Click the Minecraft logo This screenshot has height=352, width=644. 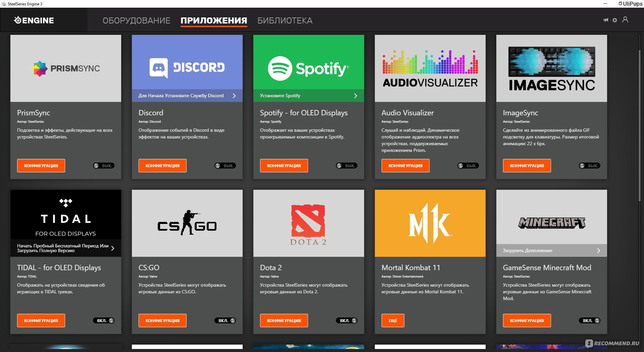click(x=552, y=223)
